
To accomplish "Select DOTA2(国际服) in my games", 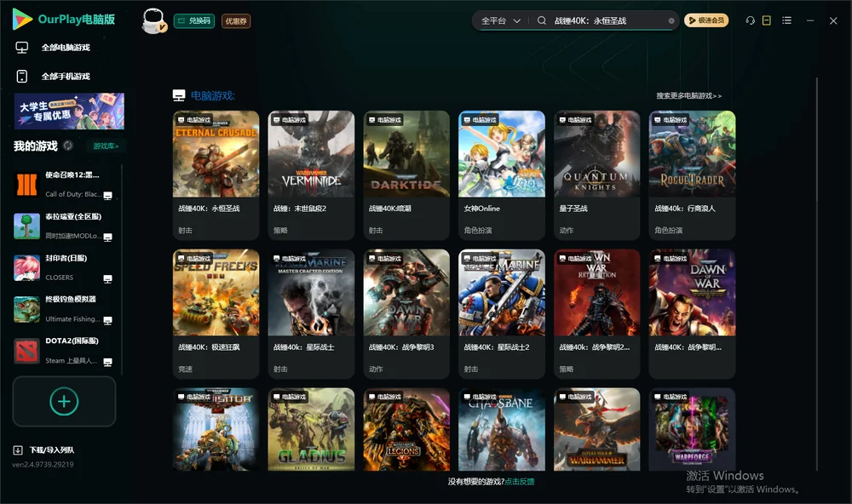I will [64, 351].
